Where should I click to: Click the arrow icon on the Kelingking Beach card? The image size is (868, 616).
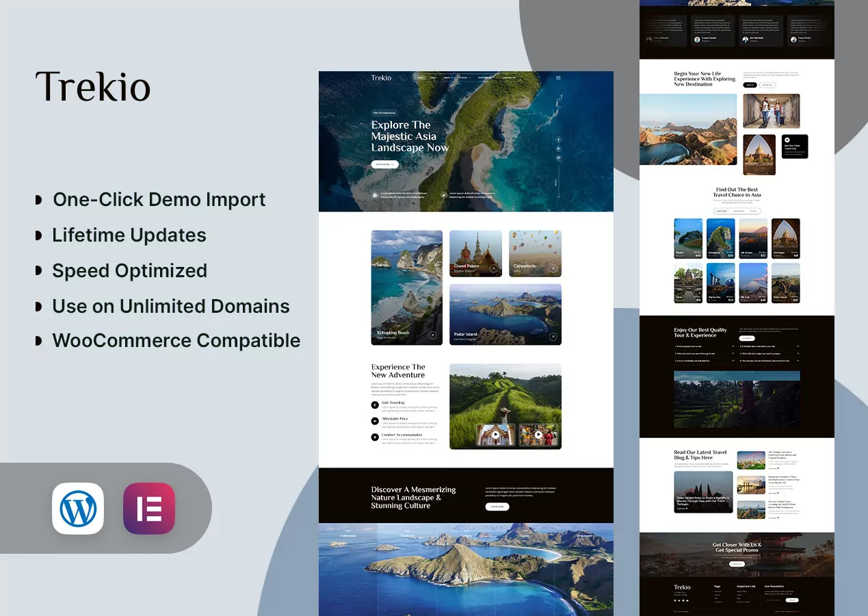432,335
